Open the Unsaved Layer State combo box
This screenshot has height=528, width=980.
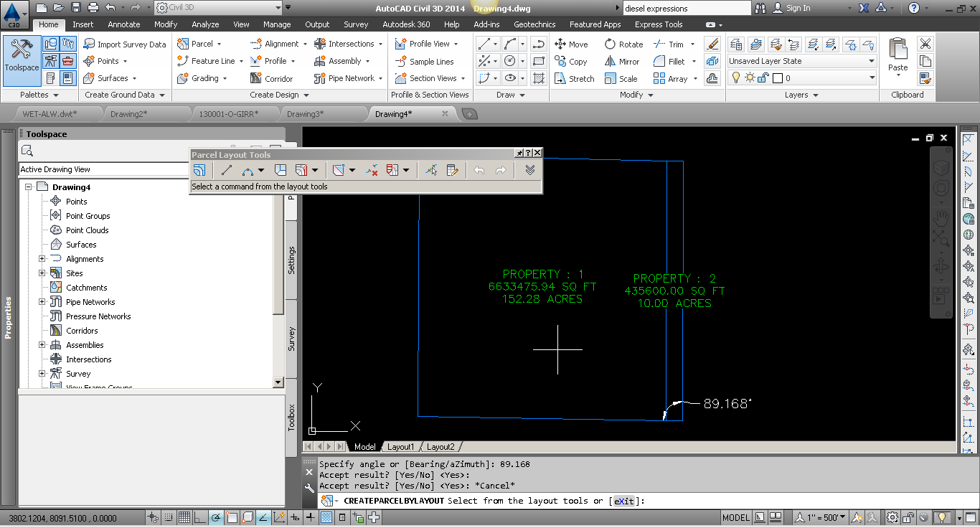tap(802, 61)
